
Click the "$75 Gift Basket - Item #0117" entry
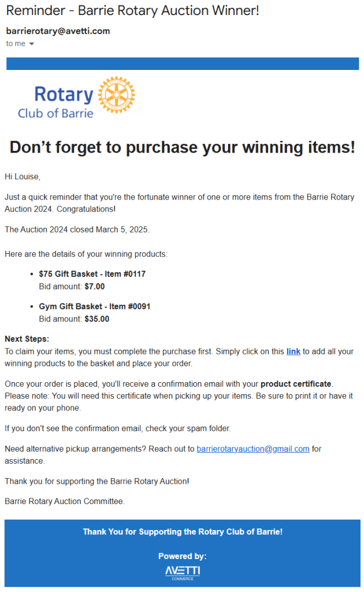click(92, 274)
